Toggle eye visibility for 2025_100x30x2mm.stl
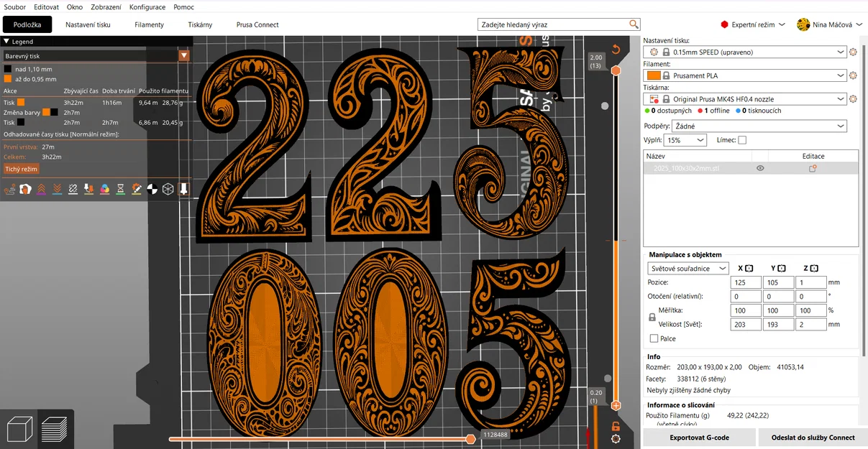 pyautogui.click(x=760, y=168)
